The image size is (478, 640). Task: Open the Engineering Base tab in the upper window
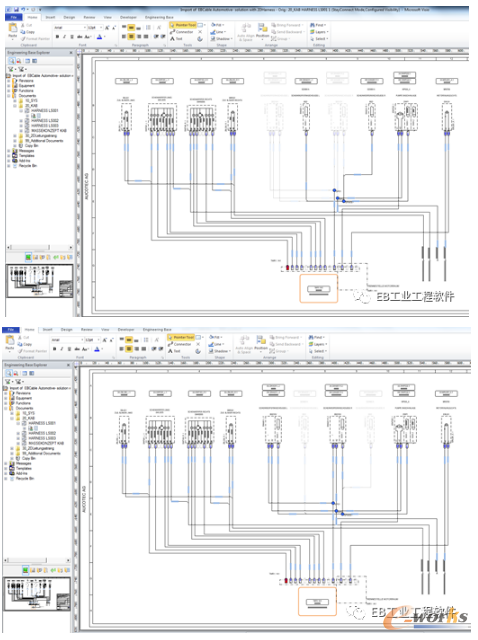pos(159,17)
